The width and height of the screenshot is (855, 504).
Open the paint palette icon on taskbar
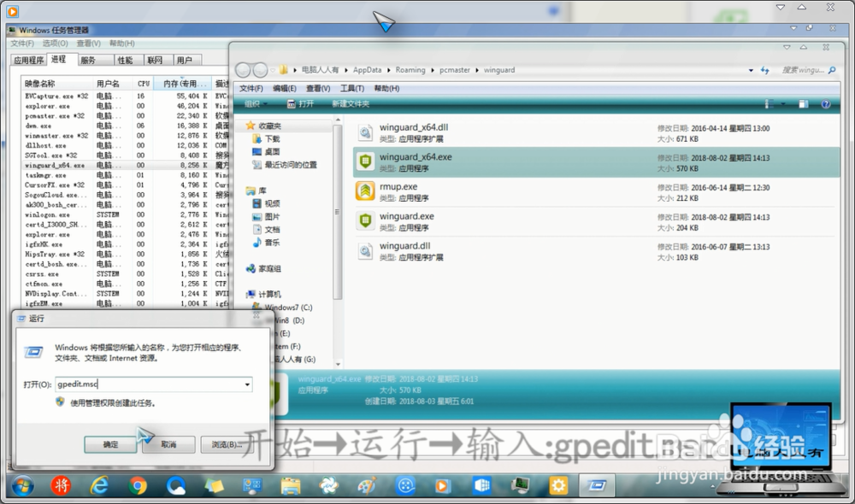coord(367,485)
